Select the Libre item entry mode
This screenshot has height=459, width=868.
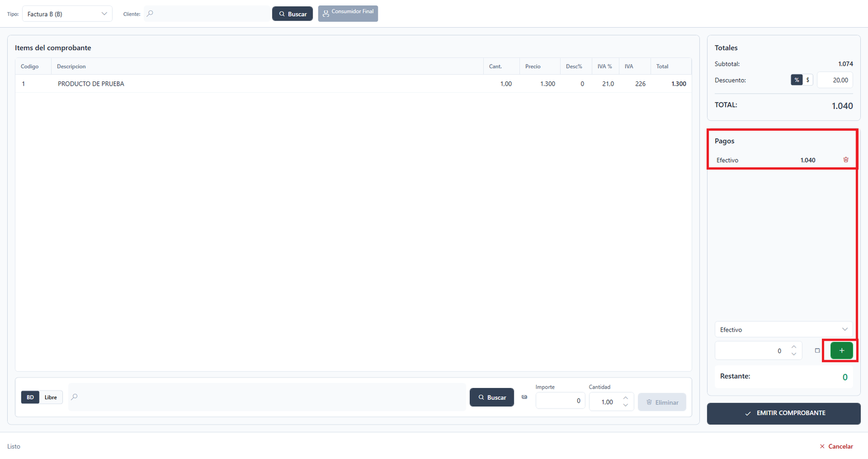click(x=51, y=397)
